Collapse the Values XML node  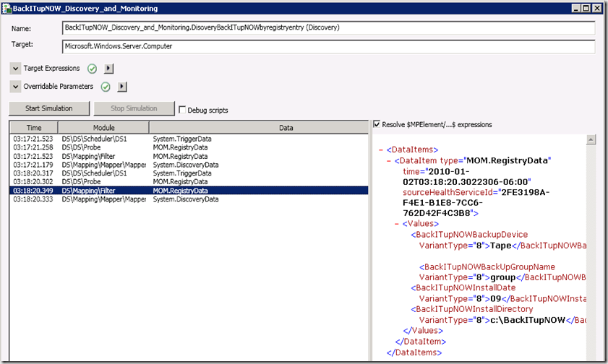pyautogui.click(x=396, y=224)
